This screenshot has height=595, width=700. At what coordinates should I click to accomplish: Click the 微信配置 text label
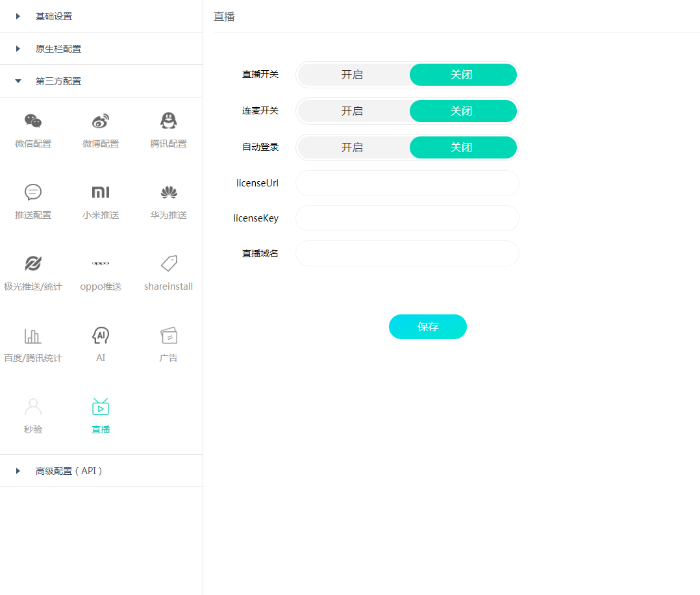(x=33, y=144)
